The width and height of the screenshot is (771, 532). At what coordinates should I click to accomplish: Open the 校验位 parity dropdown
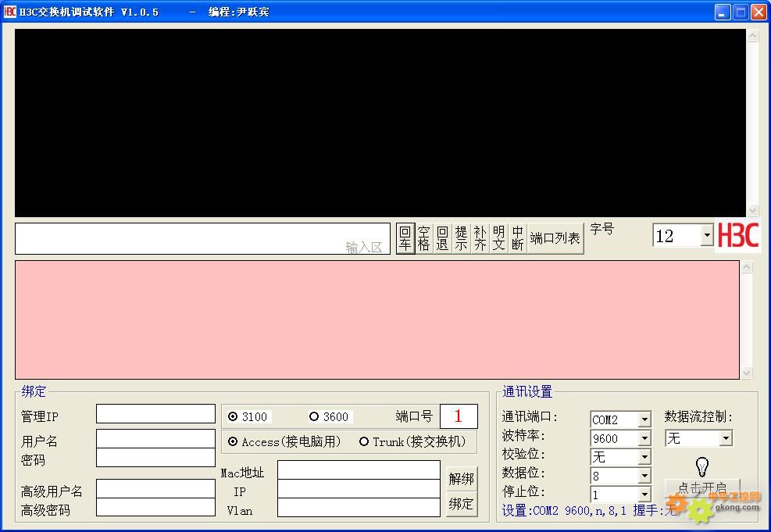[x=644, y=457]
